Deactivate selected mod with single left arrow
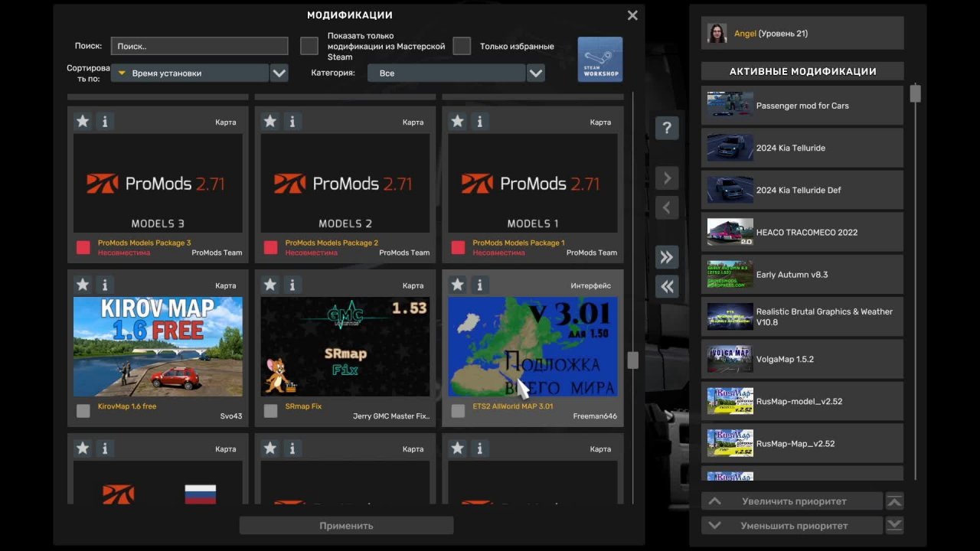 [x=667, y=207]
